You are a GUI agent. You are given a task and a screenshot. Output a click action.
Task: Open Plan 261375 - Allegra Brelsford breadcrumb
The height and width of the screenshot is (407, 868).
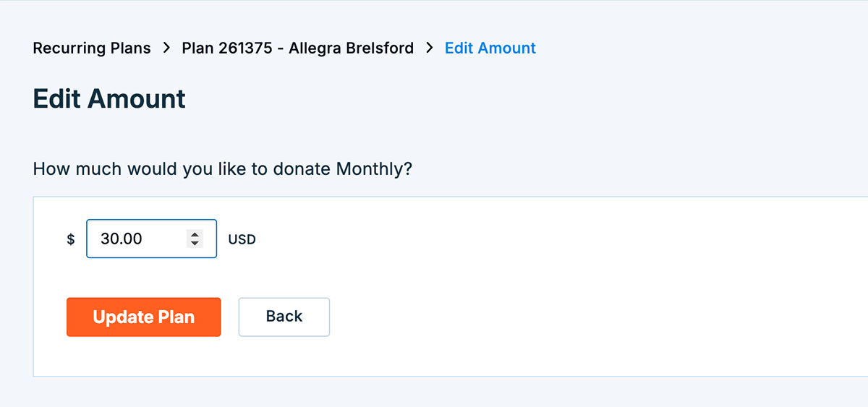click(297, 48)
